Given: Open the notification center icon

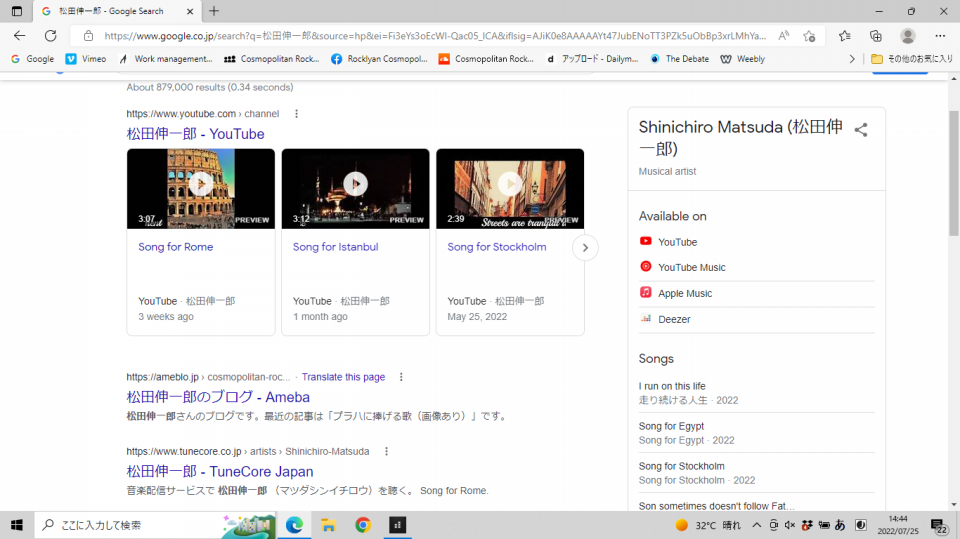Looking at the screenshot, I should [x=939, y=526].
